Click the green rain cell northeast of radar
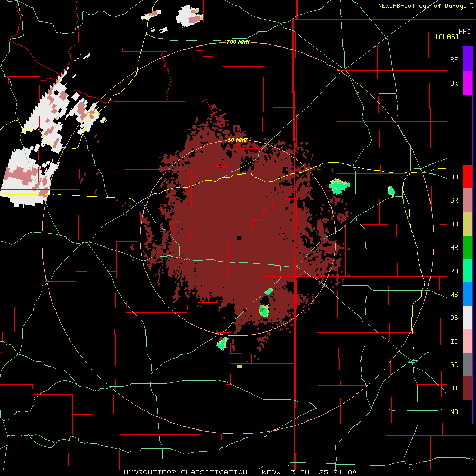Screen dimensions: 476x476 pyautogui.click(x=339, y=186)
